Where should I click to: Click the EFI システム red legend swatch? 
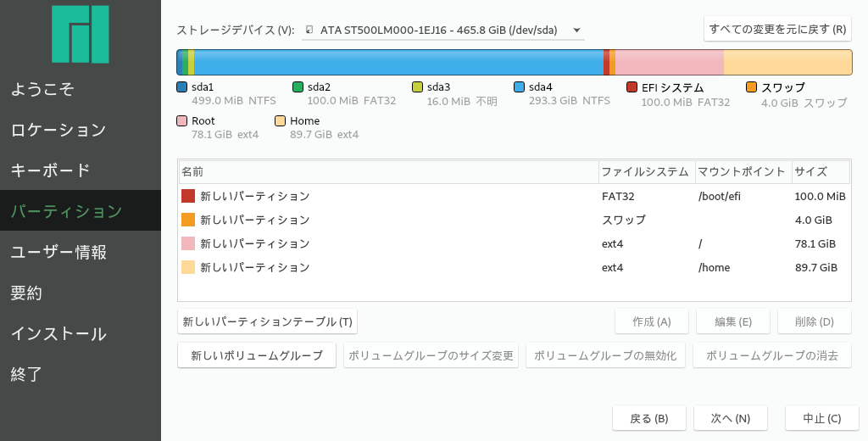point(632,87)
